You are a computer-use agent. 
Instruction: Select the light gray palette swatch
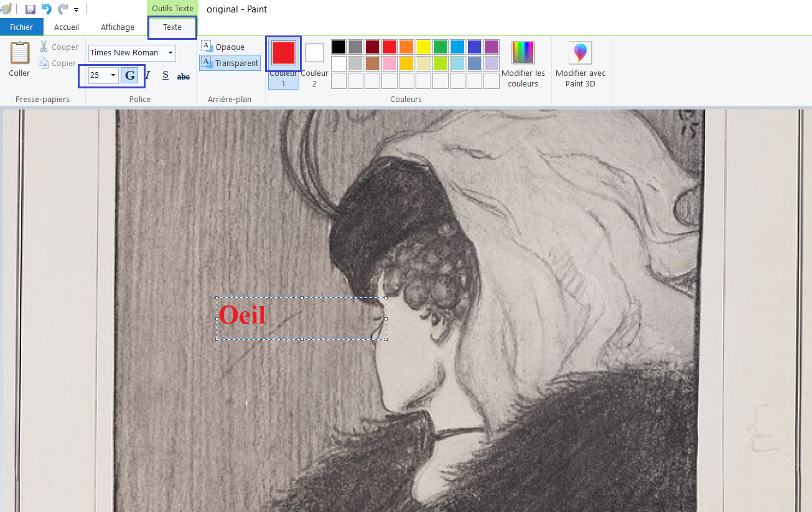pyautogui.click(x=355, y=63)
